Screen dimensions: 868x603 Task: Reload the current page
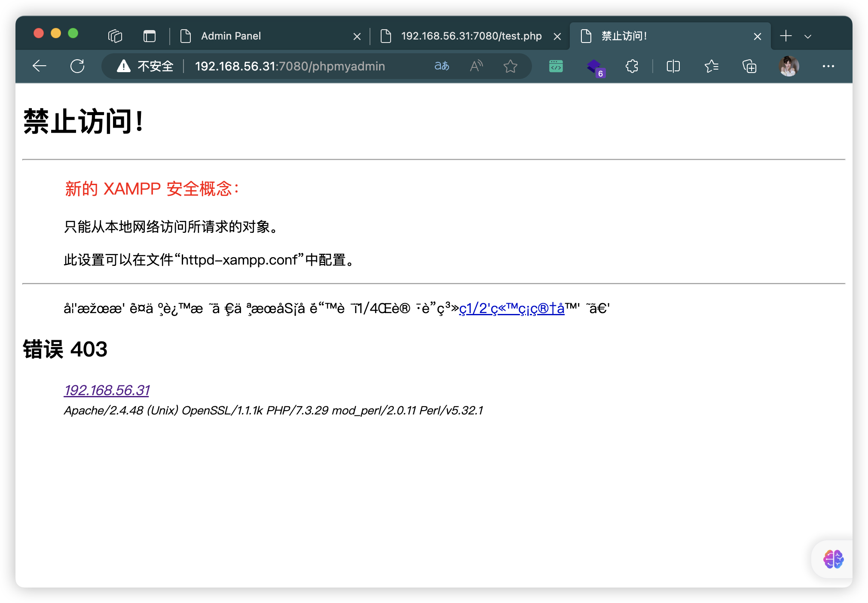[x=77, y=66]
